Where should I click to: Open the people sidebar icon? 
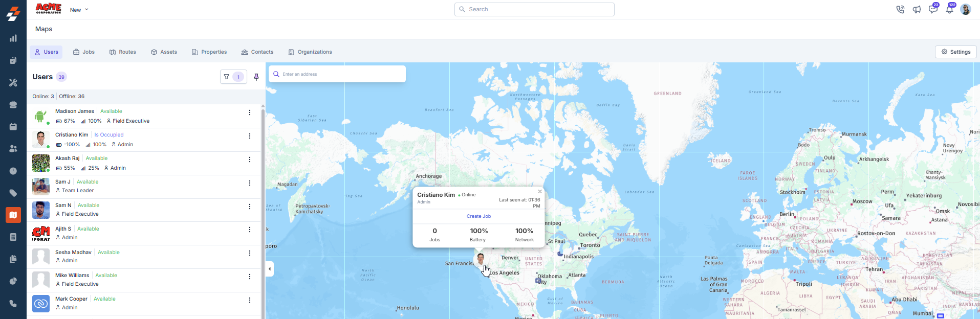point(13,148)
